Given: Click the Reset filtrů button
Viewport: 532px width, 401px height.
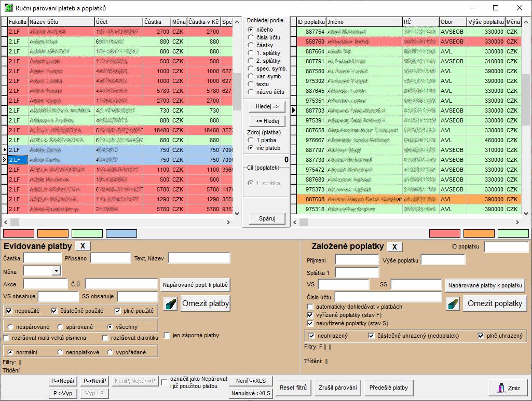Looking at the screenshot, I should click(x=293, y=388).
